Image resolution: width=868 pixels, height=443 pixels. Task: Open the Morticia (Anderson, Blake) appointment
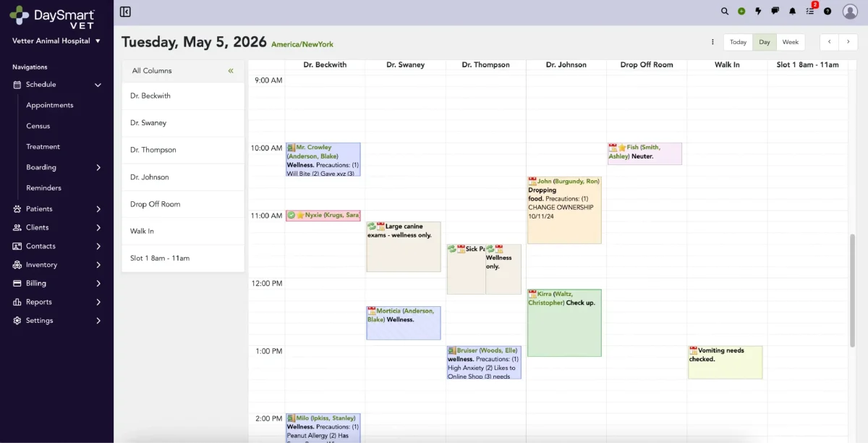pyautogui.click(x=404, y=323)
